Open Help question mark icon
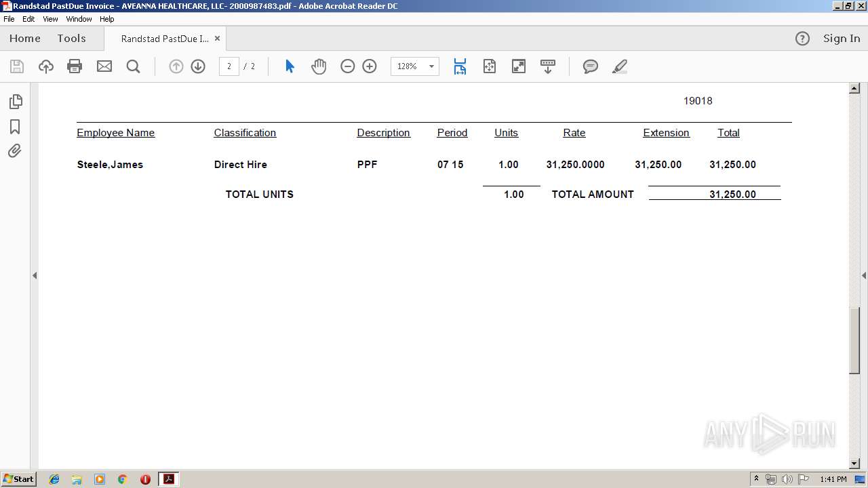The height and width of the screenshot is (488, 868). pos(802,39)
